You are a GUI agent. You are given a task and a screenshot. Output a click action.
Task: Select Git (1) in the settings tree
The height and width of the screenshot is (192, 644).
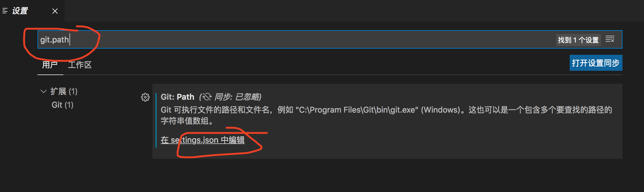pyautogui.click(x=63, y=105)
